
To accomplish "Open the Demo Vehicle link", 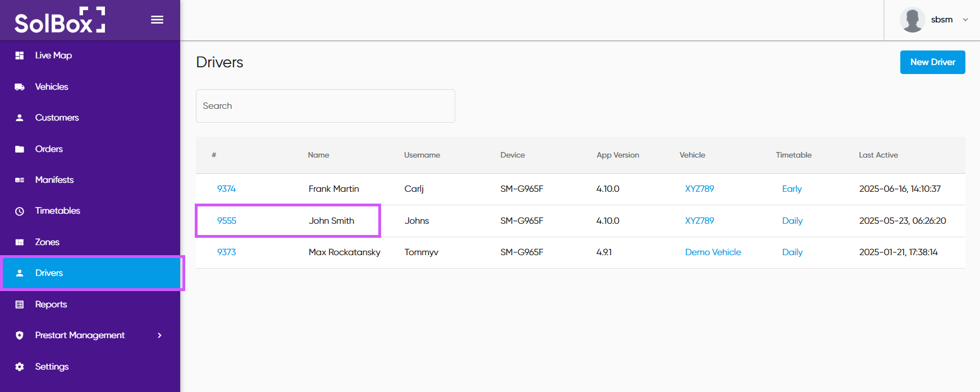I will coord(713,252).
